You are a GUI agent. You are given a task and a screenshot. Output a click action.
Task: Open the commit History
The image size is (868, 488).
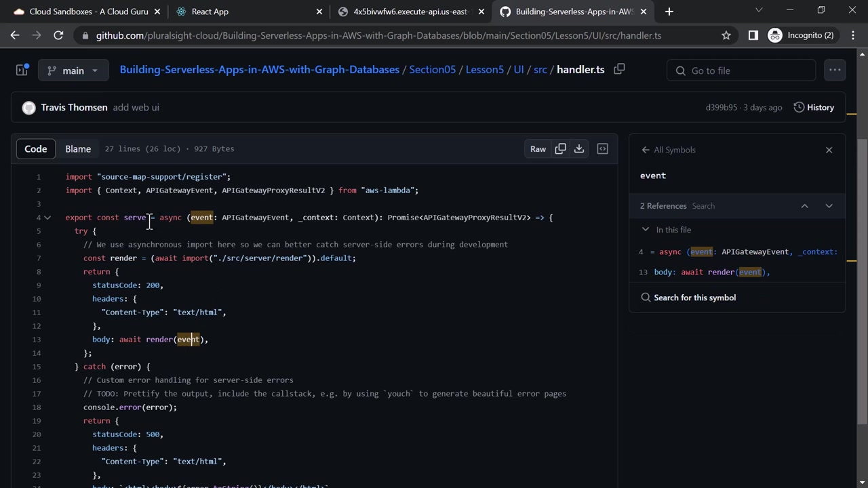point(813,107)
